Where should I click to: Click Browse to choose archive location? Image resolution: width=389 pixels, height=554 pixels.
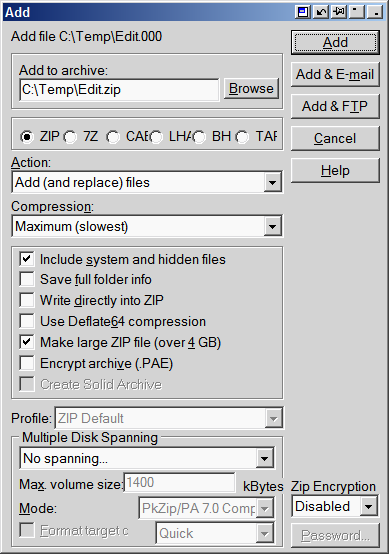click(x=251, y=89)
